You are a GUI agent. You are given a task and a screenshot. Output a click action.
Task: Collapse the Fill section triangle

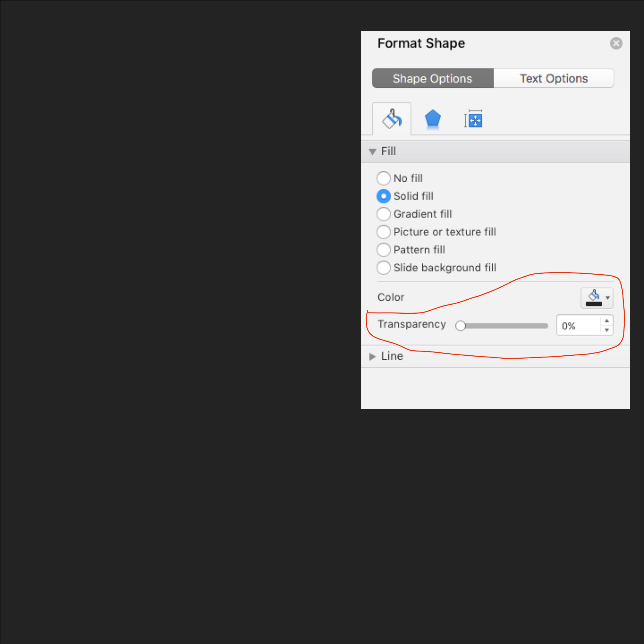(x=372, y=152)
